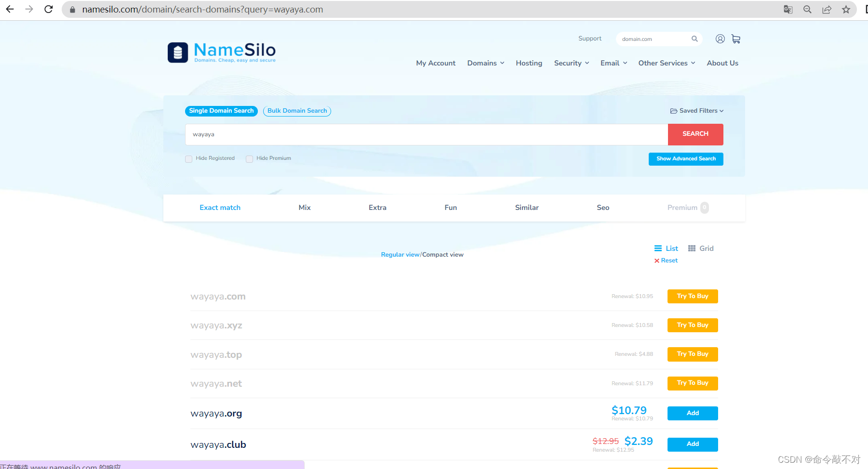868x469 pixels.
Task: Expand the Other Services menu
Action: coord(667,63)
